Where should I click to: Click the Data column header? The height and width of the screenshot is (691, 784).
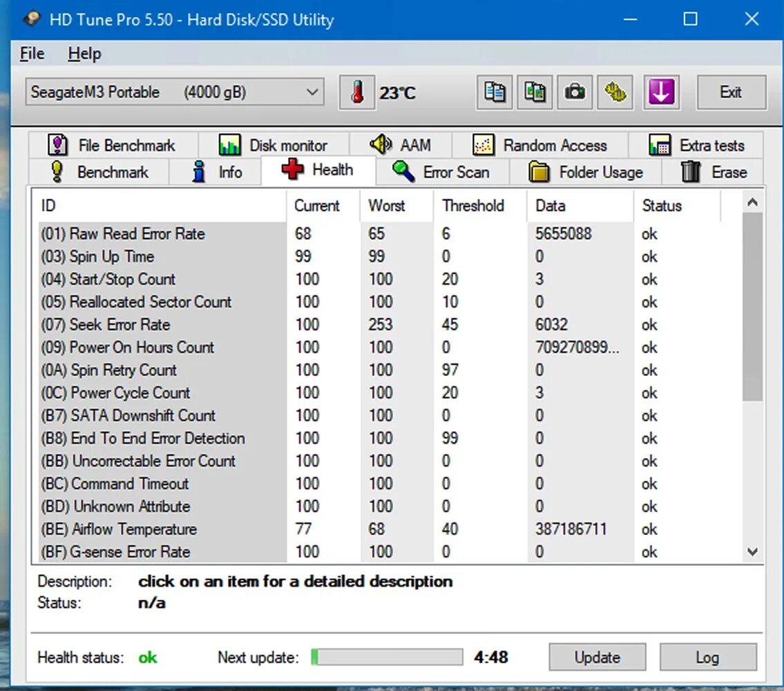coord(580,206)
